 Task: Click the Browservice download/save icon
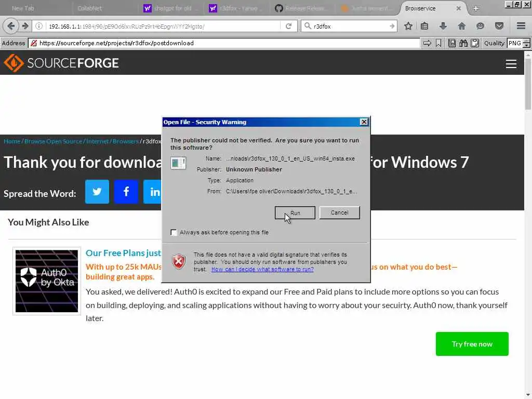[452, 43]
